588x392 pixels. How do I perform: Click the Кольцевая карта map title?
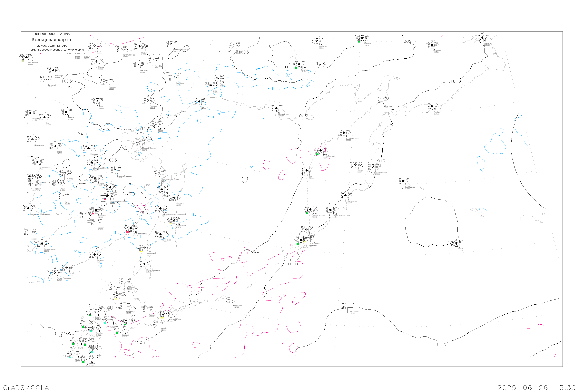[51, 40]
